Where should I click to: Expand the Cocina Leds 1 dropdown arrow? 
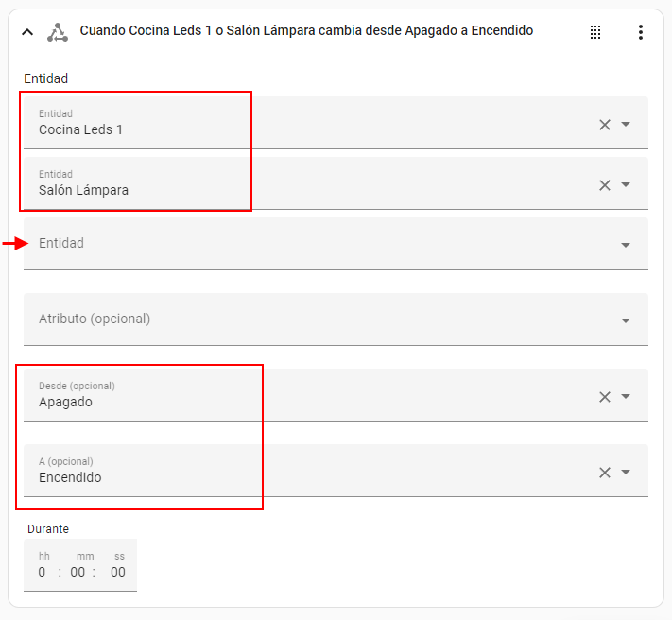click(x=626, y=125)
